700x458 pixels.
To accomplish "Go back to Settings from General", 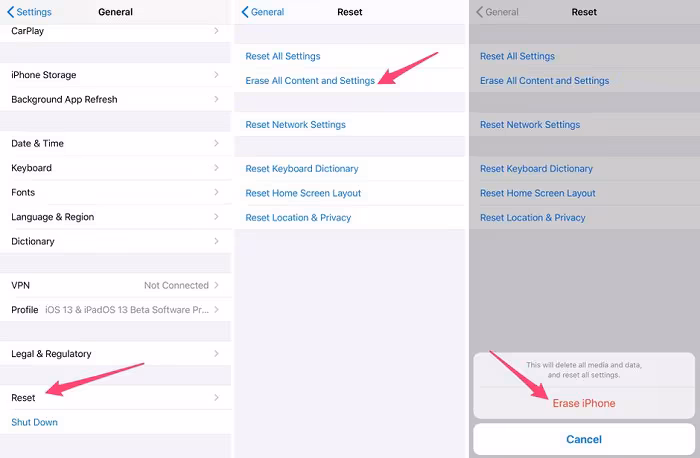I will click(29, 12).
